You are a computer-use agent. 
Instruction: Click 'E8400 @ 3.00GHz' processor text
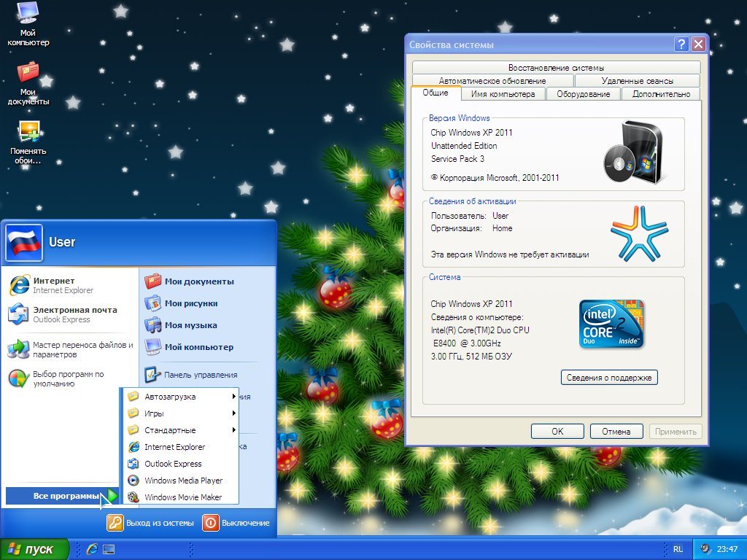(x=467, y=343)
